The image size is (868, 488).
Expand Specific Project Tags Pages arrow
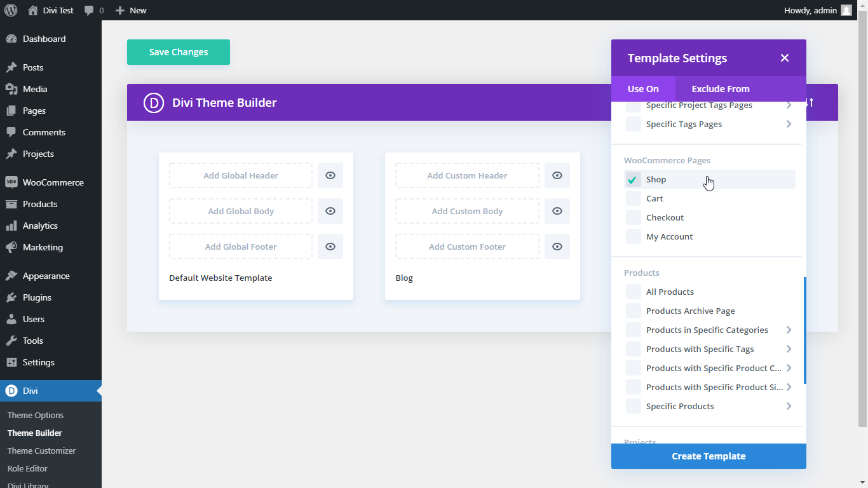[789, 105]
